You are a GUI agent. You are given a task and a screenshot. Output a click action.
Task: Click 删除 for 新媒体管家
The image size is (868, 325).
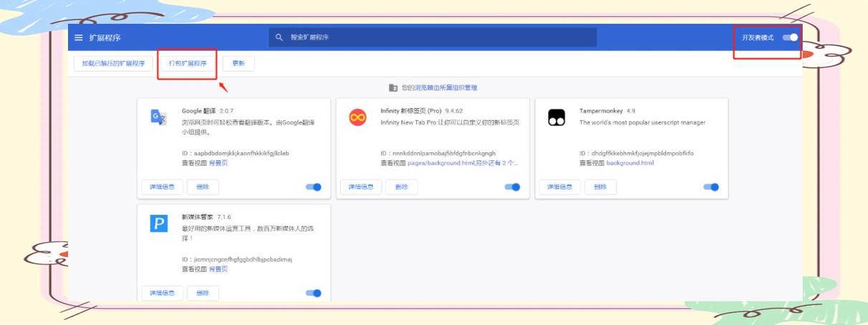[203, 293]
